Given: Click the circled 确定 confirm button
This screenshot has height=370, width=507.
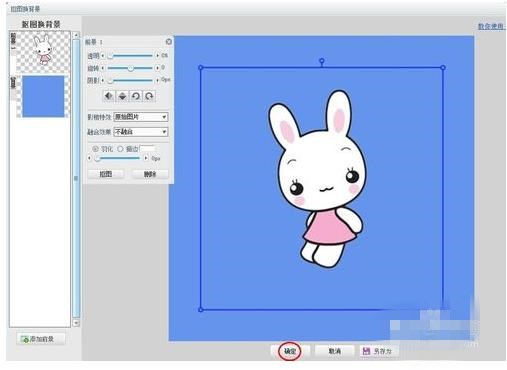Looking at the screenshot, I should click(x=290, y=351).
